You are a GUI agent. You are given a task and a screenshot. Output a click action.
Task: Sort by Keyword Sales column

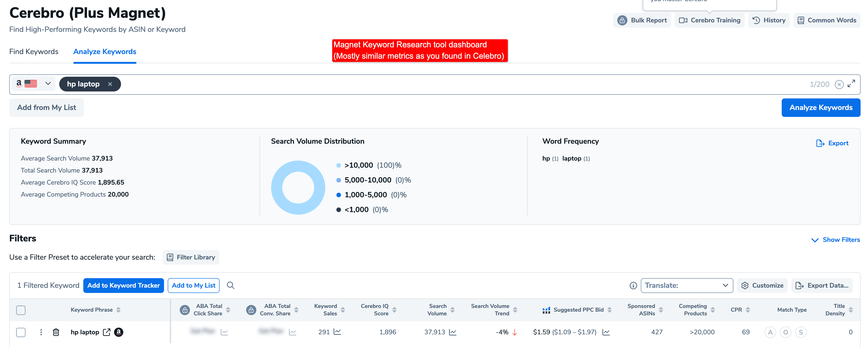click(343, 310)
